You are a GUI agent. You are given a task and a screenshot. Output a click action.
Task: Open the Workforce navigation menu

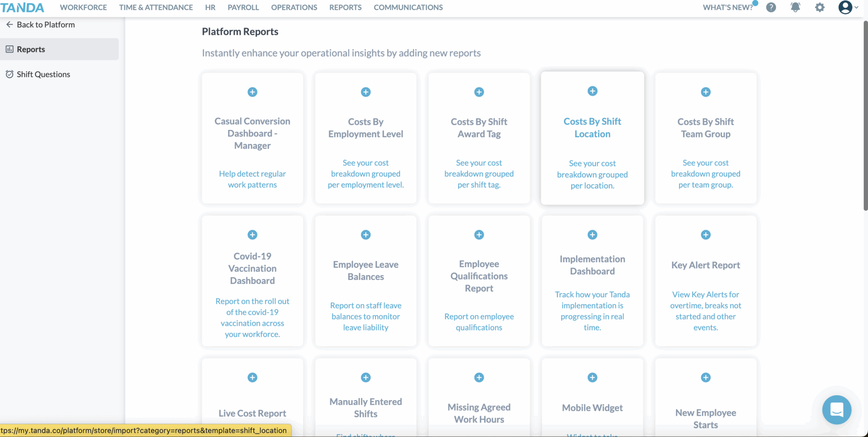pyautogui.click(x=83, y=7)
